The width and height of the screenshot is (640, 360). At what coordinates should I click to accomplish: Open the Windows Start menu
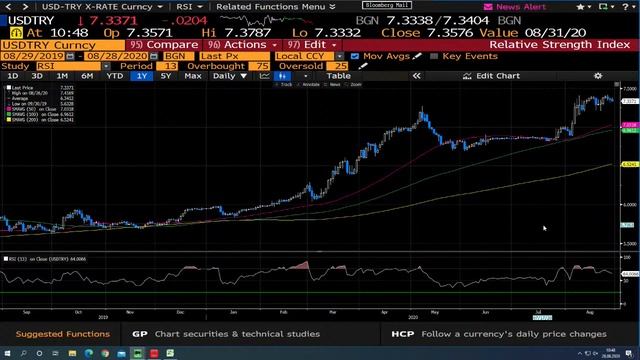coord(7,353)
